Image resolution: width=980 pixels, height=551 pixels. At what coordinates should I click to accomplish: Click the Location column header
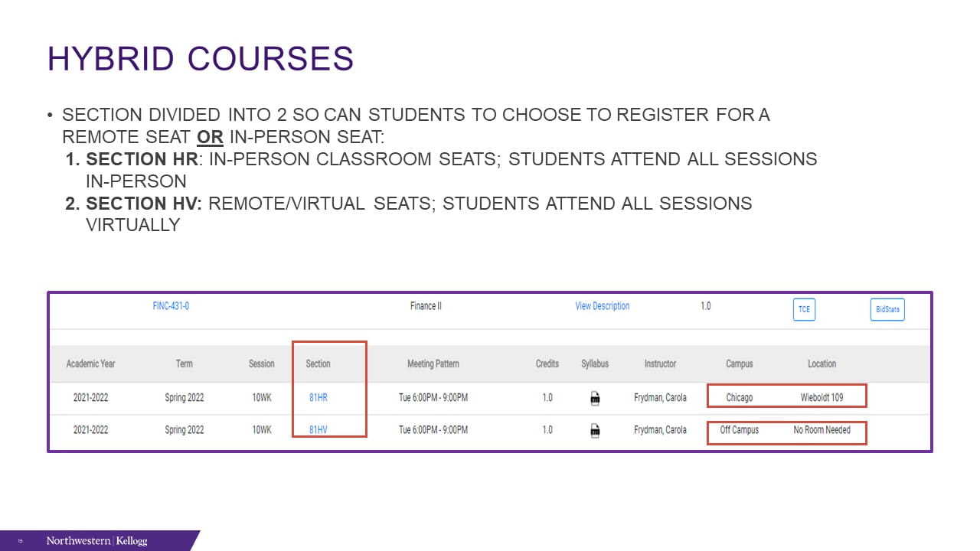click(822, 364)
